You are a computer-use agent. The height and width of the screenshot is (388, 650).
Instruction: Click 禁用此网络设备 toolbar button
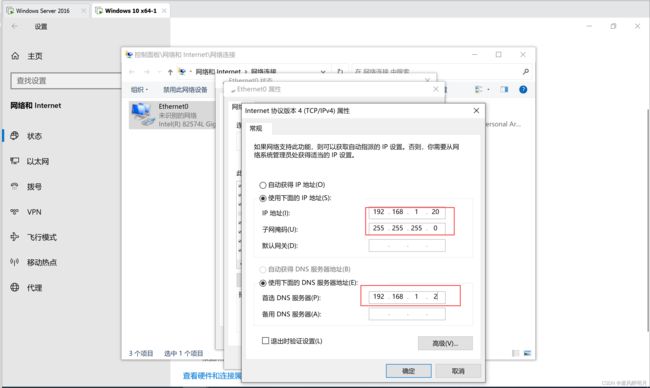click(185, 90)
